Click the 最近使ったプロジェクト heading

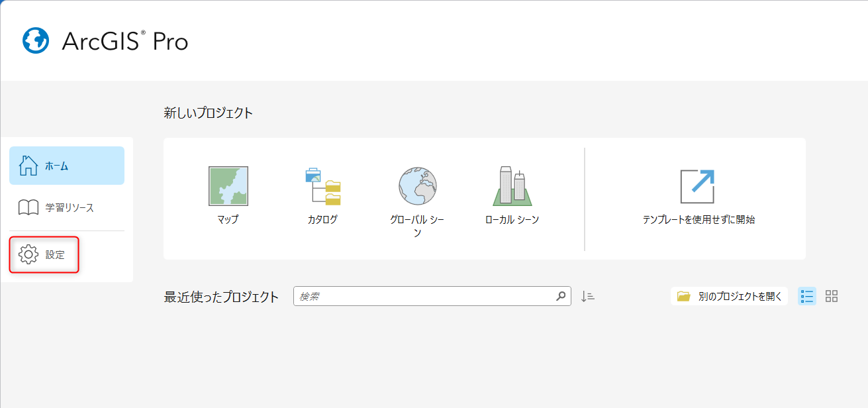pos(221,297)
